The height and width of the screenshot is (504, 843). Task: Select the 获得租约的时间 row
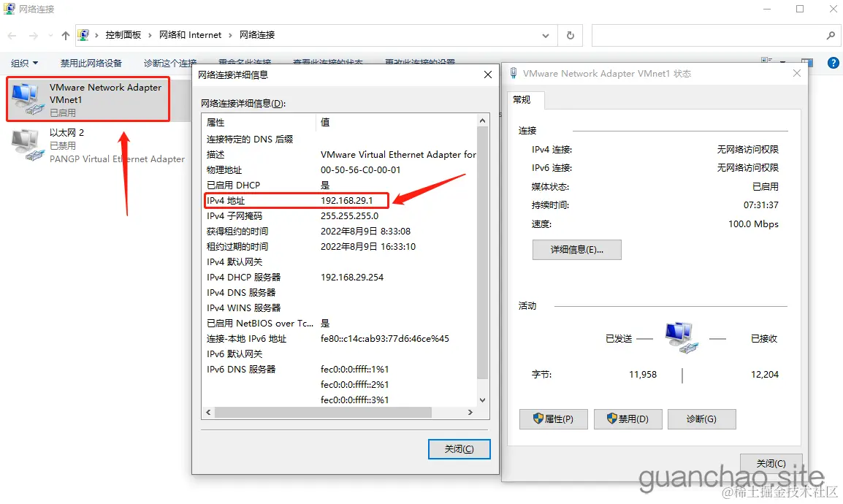[x=339, y=231]
